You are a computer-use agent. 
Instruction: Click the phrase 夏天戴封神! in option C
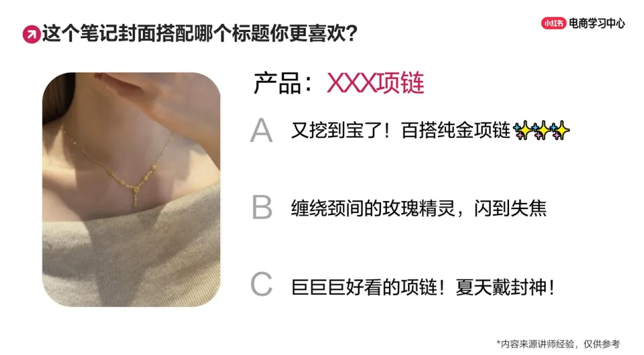506,286
